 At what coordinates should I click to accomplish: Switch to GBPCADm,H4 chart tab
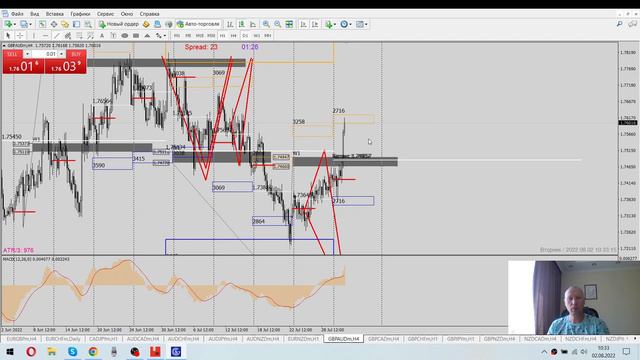(383, 339)
